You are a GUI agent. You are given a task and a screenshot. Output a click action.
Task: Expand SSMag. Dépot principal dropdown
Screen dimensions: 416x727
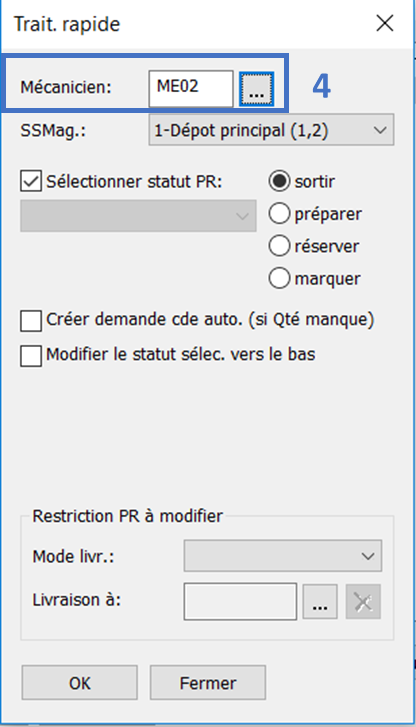(x=271, y=130)
